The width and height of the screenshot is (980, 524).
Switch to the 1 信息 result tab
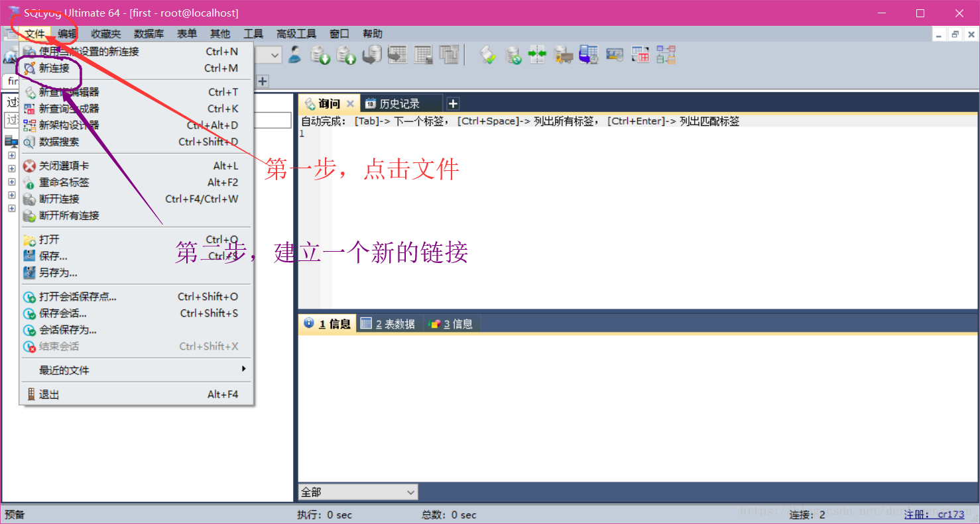point(328,324)
